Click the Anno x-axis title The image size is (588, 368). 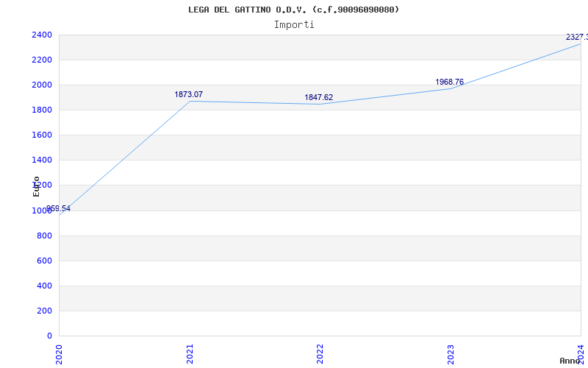(570, 361)
